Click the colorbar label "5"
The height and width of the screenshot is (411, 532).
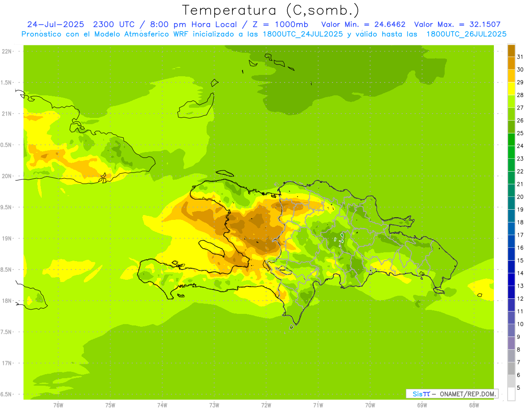(x=519, y=388)
